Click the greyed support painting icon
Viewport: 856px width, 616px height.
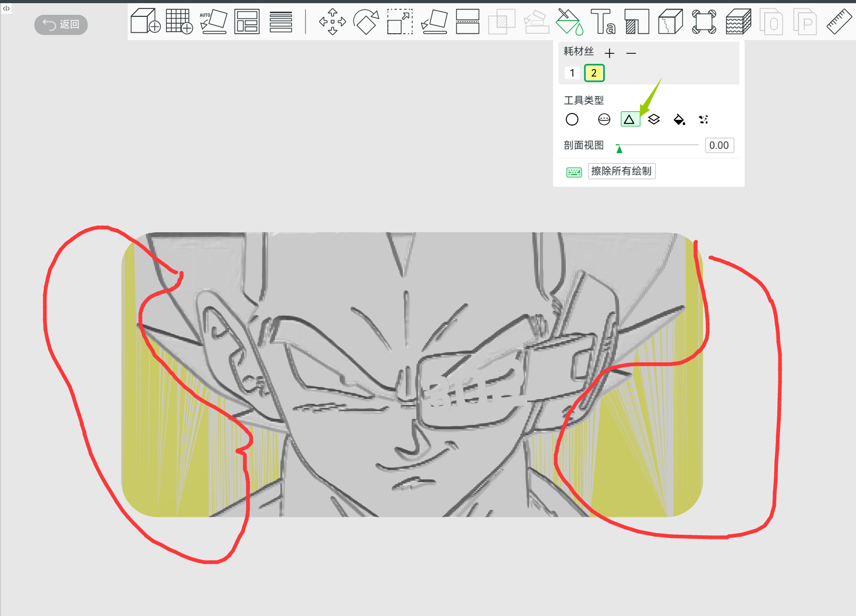click(536, 22)
